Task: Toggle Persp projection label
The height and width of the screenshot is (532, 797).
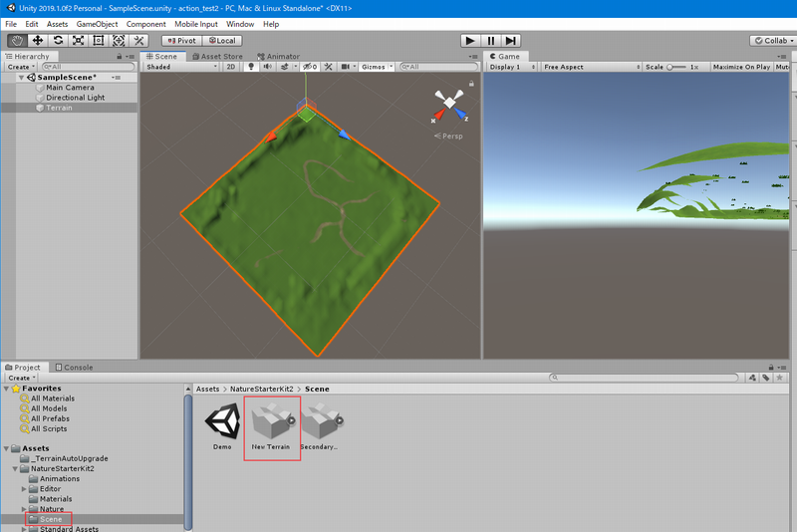Action: (448, 136)
